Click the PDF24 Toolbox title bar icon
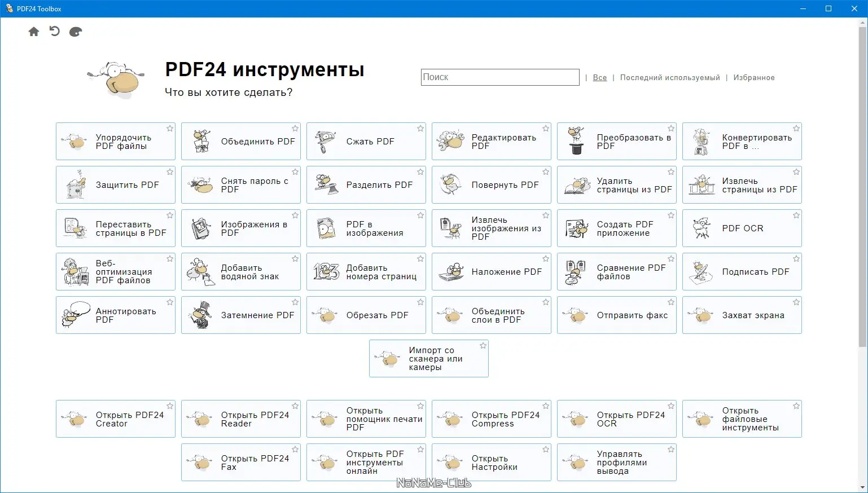 9,8
